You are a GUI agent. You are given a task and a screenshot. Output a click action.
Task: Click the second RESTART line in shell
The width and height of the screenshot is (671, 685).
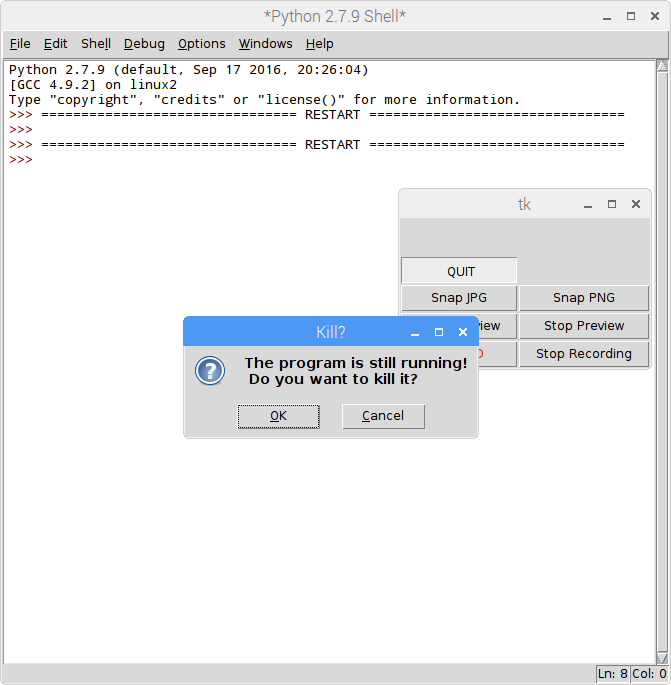coord(317,145)
